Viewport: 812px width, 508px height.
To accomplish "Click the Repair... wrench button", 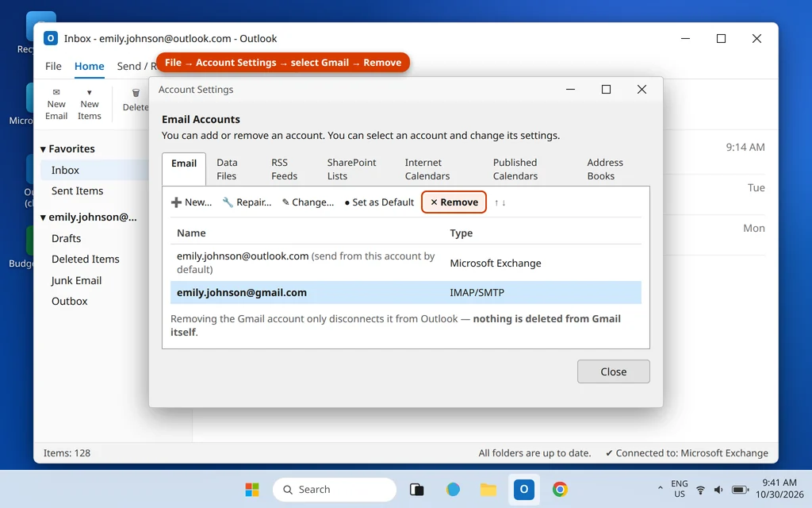I will click(247, 202).
